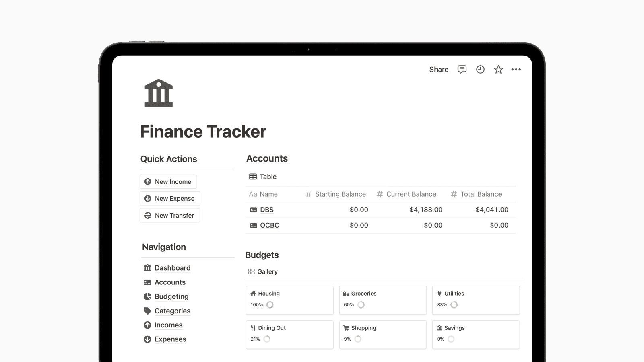This screenshot has height=362, width=644.
Task: Open page history via clock icon
Action: (480, 69)
